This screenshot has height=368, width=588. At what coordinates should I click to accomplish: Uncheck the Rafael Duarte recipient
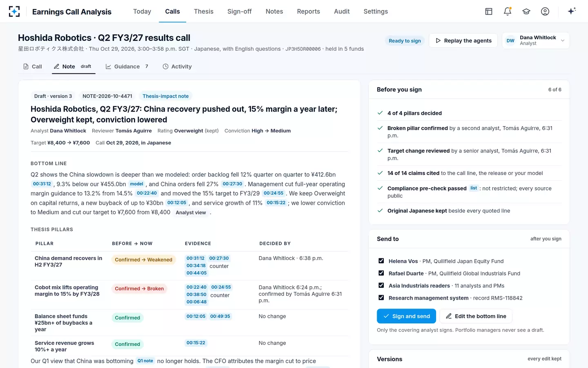click(x=381, y=273)
